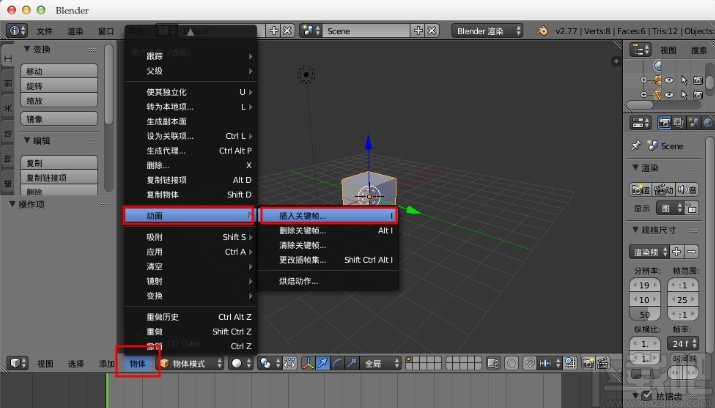This screenshot has width=715, height=408.
Task: Select the translate manipulator arrow icon
Action: [322, 363]
